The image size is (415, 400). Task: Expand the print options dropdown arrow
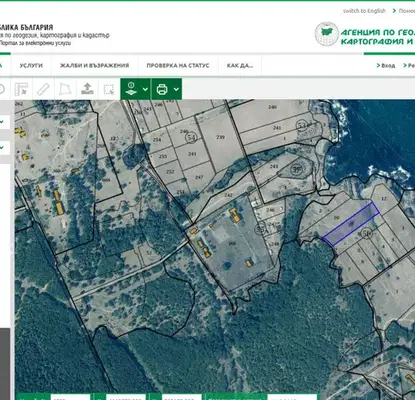[176, 89]
